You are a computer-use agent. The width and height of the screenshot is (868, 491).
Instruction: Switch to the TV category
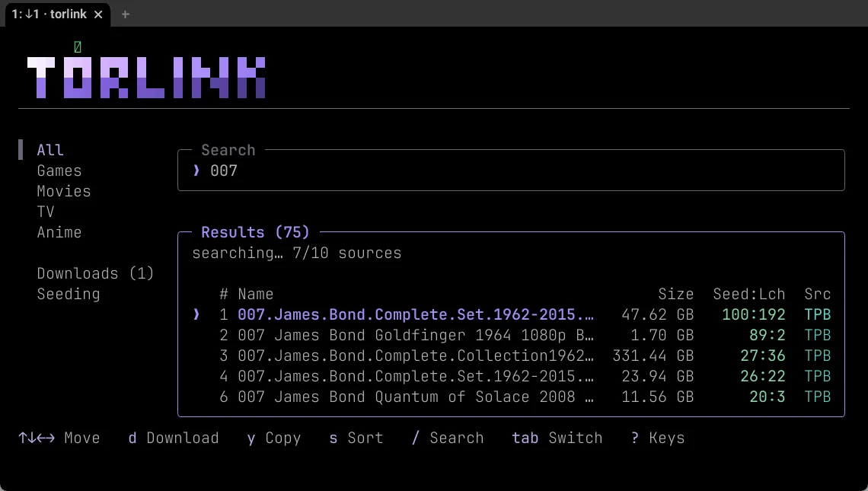[46, 212]
